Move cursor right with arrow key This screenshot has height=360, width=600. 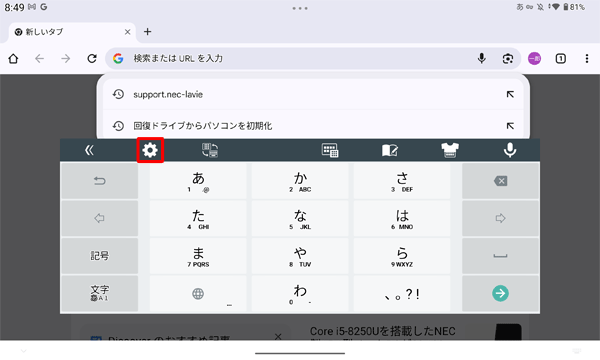point(501,218)
